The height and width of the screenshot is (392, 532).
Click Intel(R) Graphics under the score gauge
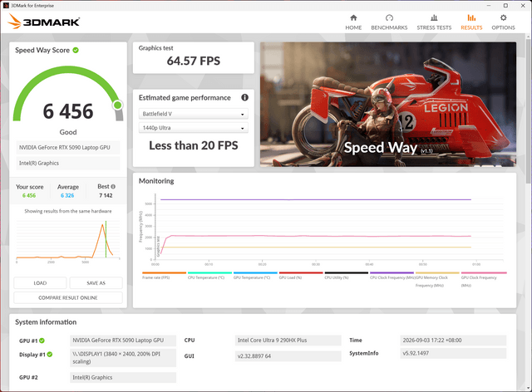[x=68, y=163]
